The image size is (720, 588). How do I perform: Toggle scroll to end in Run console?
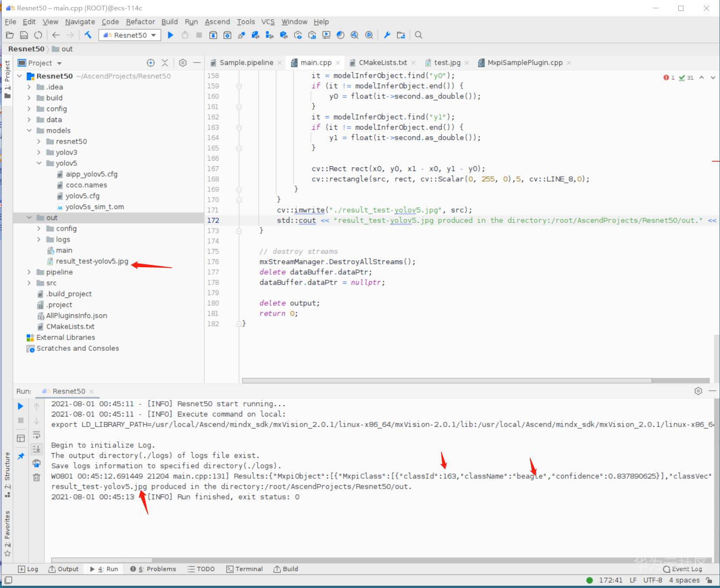tap(37, 449)
